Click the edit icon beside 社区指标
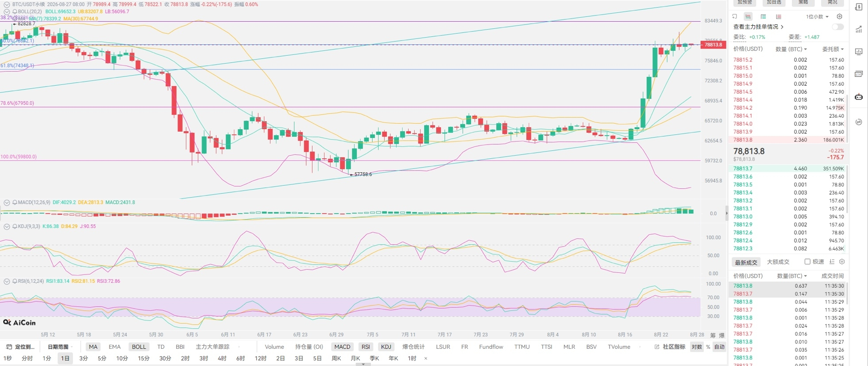868x366 pixels. point(657,347)
